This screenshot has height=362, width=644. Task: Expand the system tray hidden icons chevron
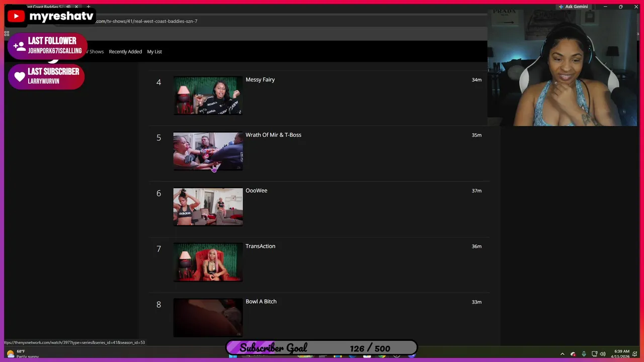(x=562, y=354)
